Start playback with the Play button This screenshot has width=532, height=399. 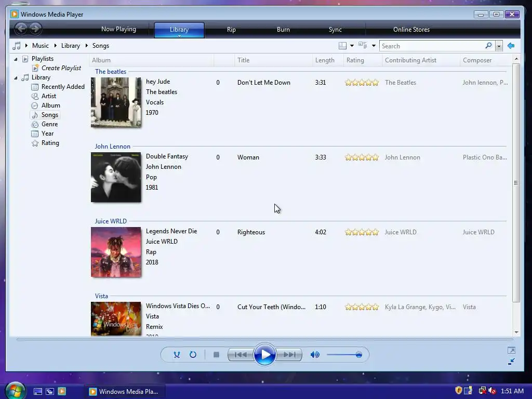(x=264, y=354)
